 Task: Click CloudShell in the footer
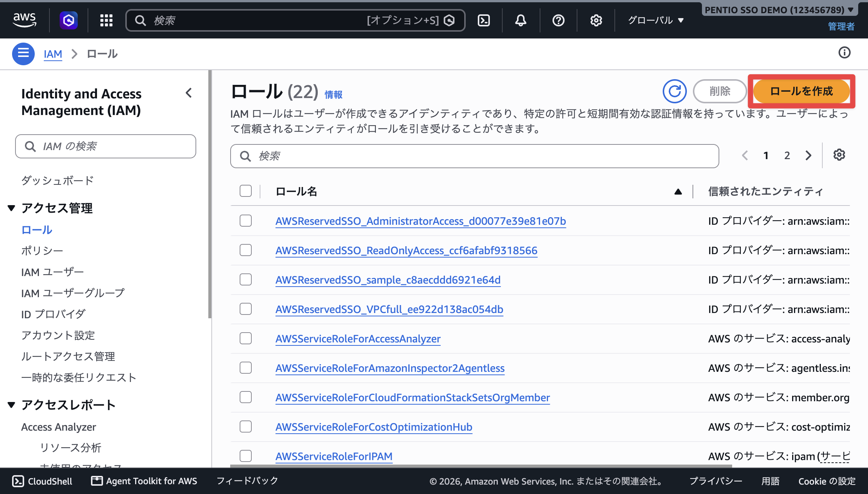42,481
